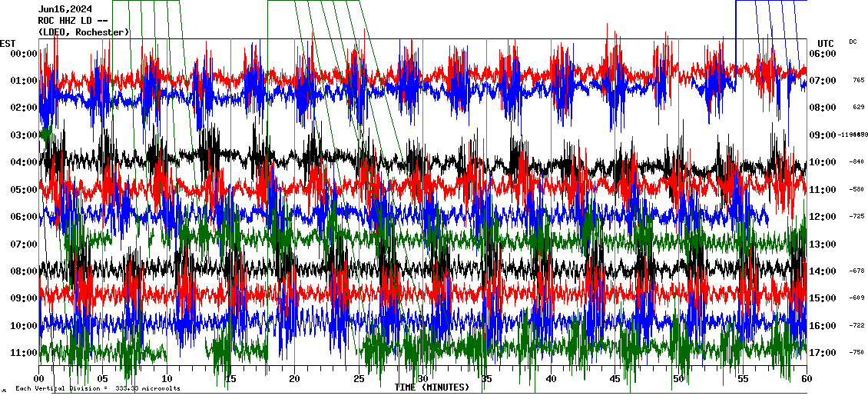Click the 11:00 EST hour label
Viewport: 868px width, 399px height.
tap(24, 353)
